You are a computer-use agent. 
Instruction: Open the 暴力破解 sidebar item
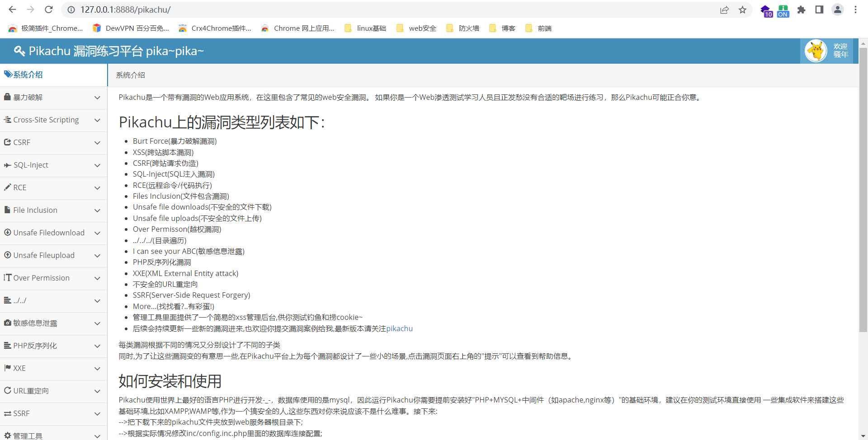point(53,97)
